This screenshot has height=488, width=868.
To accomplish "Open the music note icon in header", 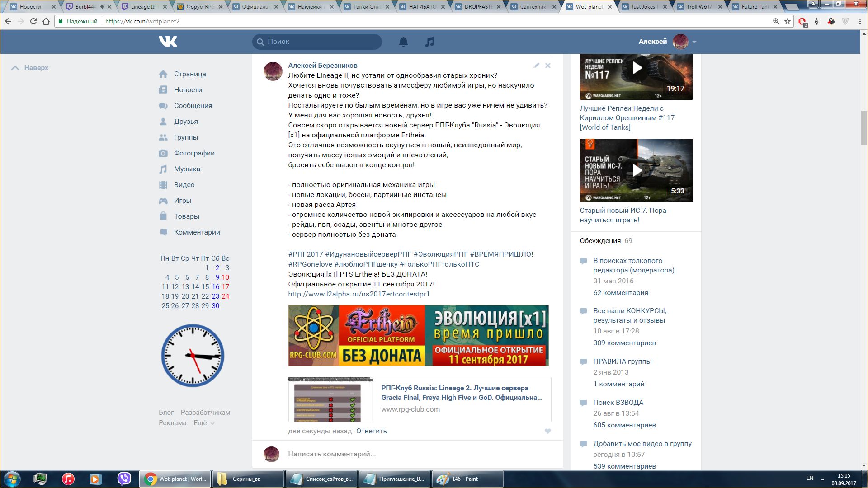I will tap(429, 42).
